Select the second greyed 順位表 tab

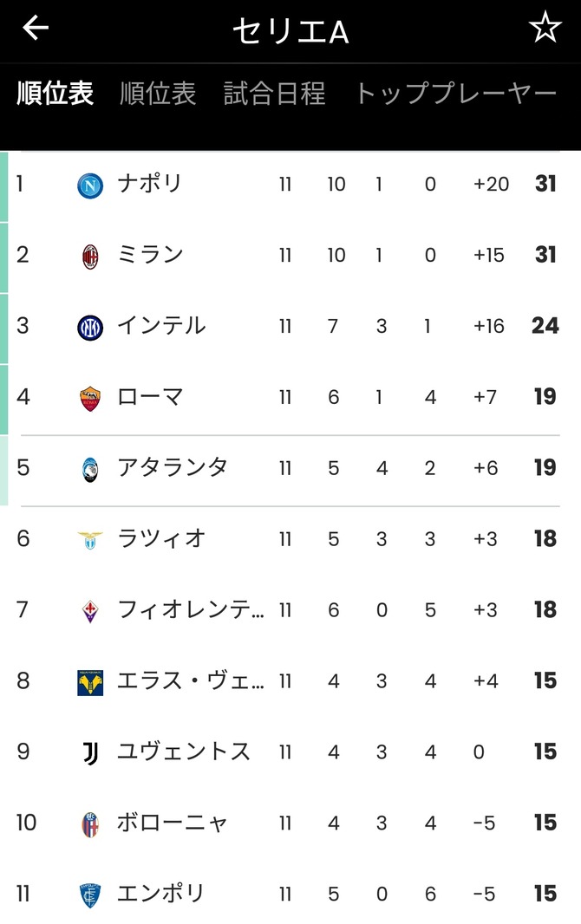click(158, 93)
